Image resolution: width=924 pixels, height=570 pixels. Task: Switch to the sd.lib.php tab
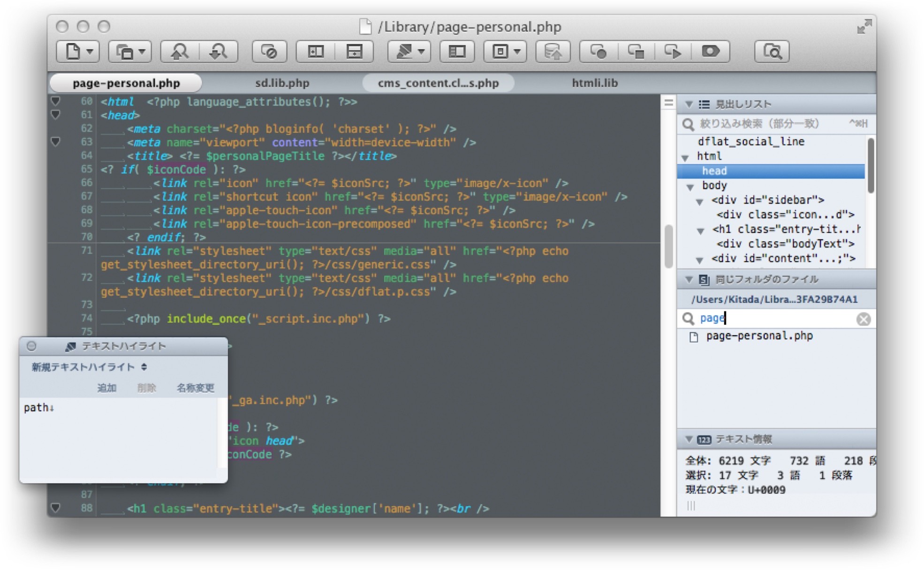point(282,83)
